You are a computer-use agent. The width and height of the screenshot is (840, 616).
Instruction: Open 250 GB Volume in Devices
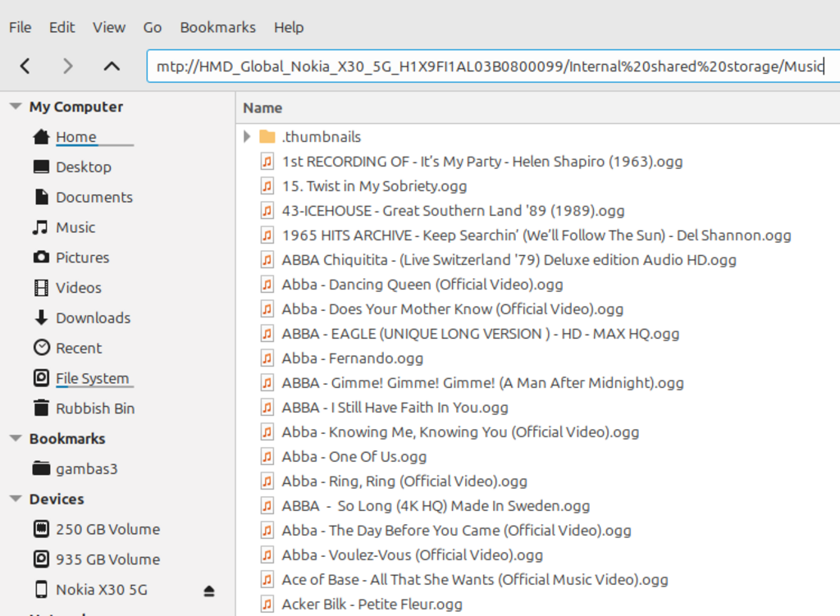(107, 529)
